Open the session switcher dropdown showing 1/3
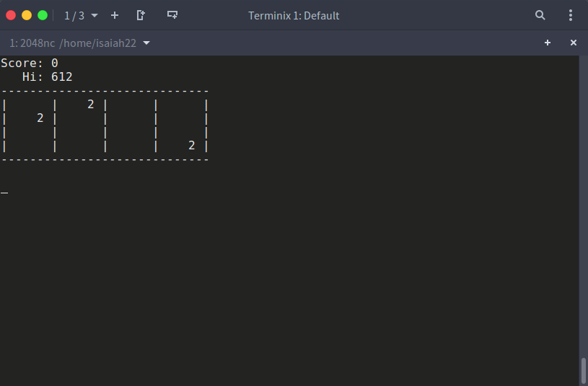The image size is (588, 386). pyautogui.click(x=81, y=15)
